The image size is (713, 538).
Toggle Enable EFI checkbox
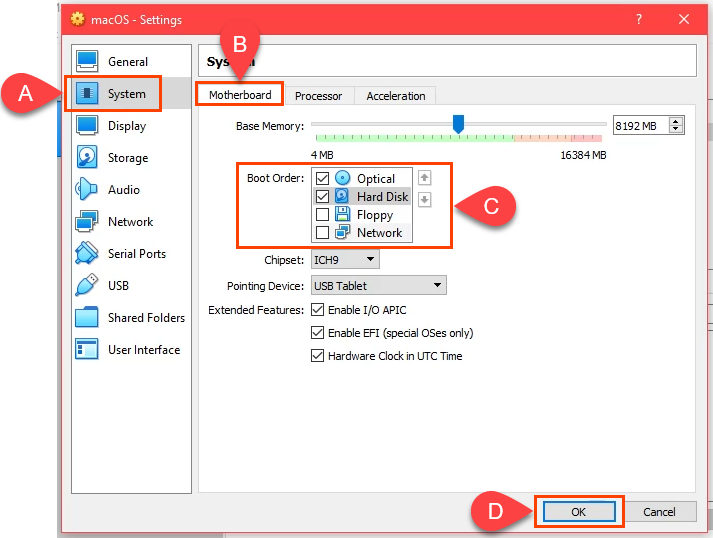[317, 332]
